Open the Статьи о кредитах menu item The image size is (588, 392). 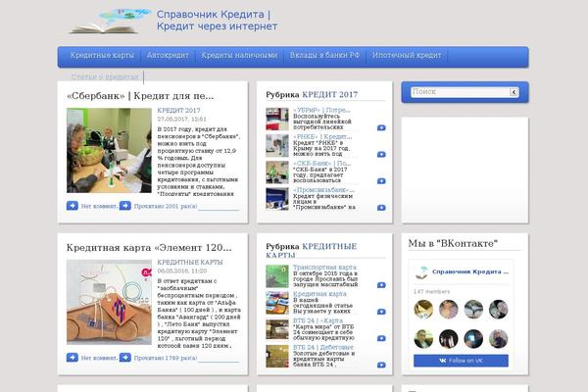click(105, 76)
